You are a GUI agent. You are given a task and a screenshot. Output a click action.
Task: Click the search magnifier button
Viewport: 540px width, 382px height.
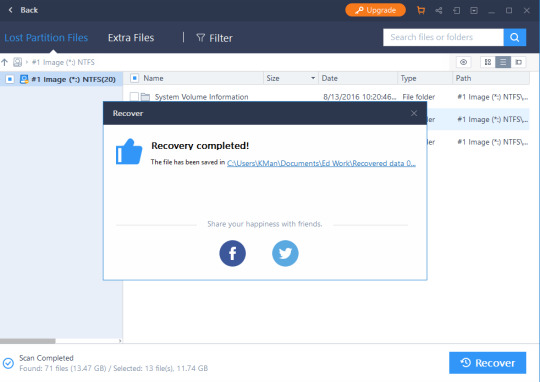515,37
